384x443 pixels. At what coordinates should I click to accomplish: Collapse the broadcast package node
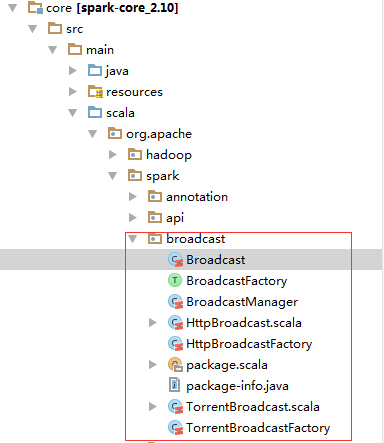pyautogui.click(x=133, y=239)
